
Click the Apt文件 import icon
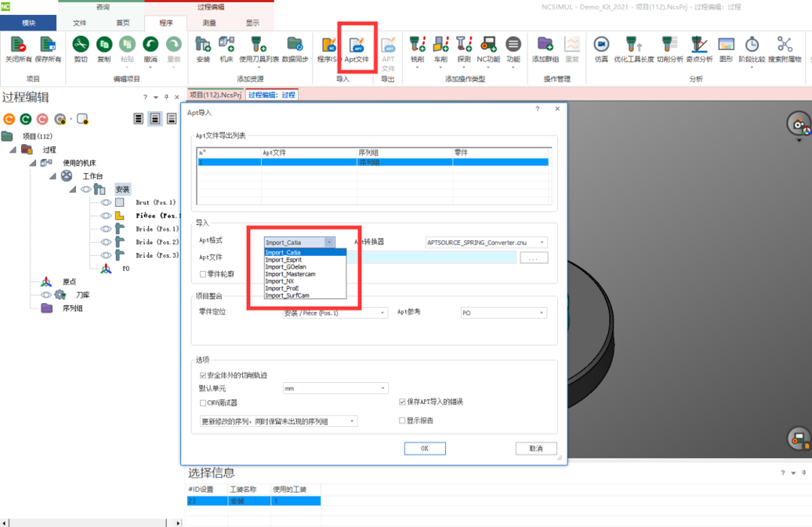point(357,45)
